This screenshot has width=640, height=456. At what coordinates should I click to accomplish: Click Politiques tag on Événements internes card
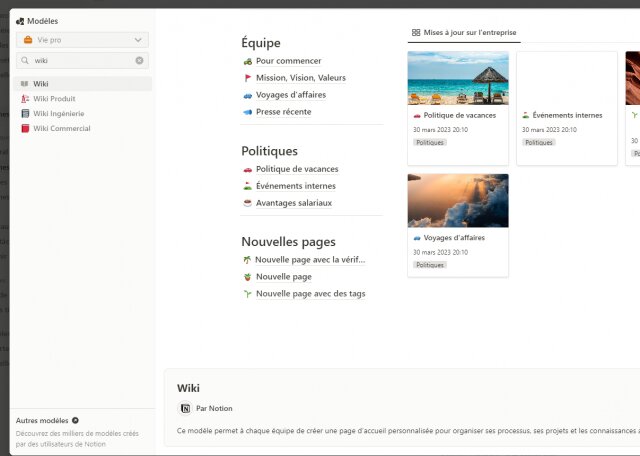tap(538, 142)
